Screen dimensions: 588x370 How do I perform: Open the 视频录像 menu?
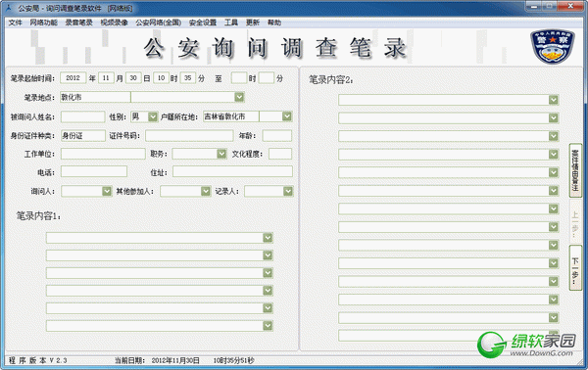pos(114,23)
